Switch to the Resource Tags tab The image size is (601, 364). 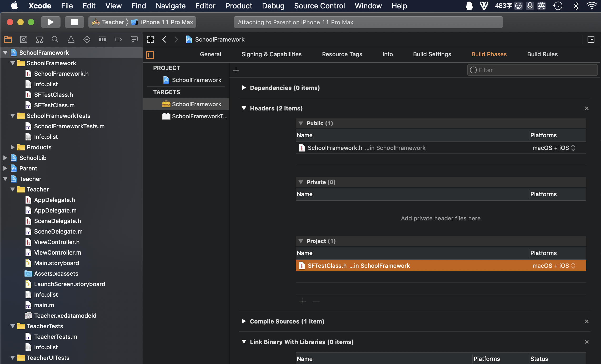342,54
